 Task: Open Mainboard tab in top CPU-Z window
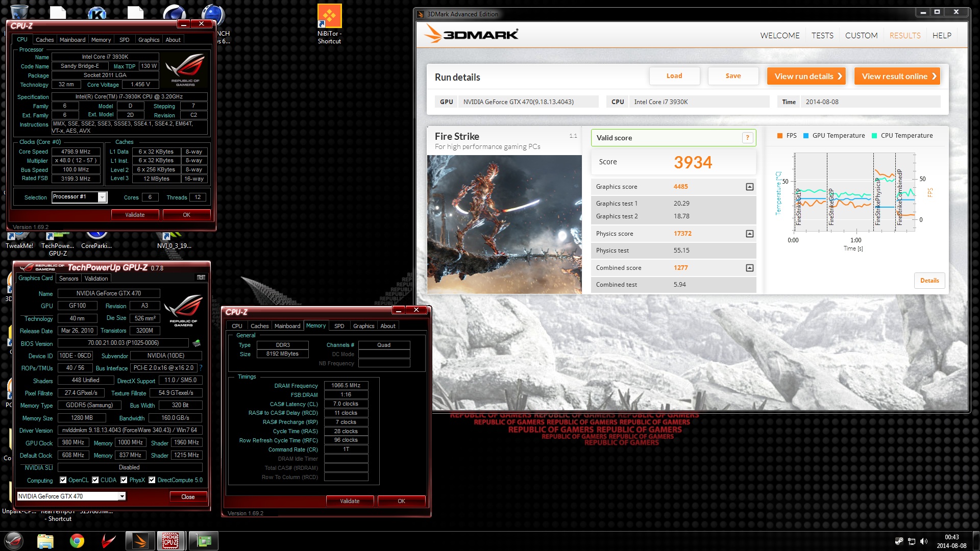[72, 40]
